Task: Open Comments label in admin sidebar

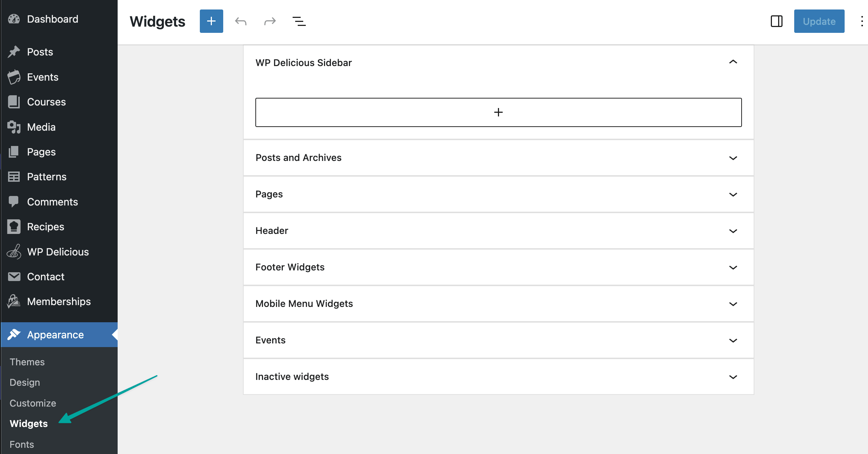Action: pos(53,202)
